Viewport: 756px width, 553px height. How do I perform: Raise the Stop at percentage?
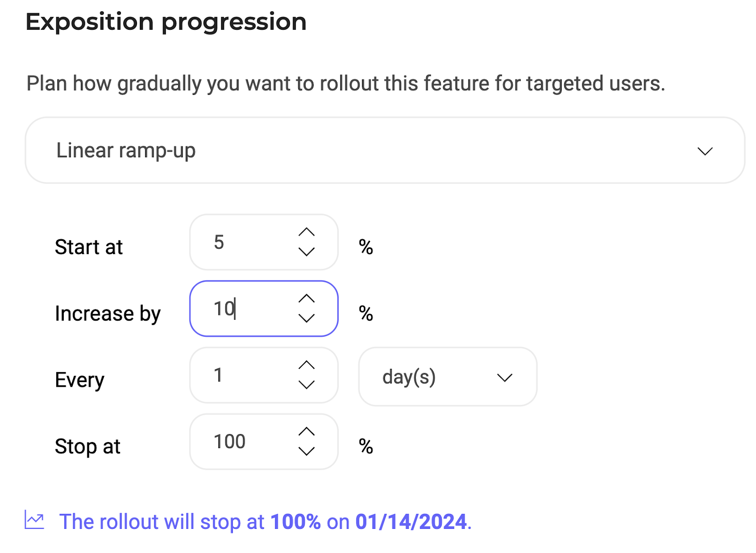pyautogui.click(x=307, y=432)
